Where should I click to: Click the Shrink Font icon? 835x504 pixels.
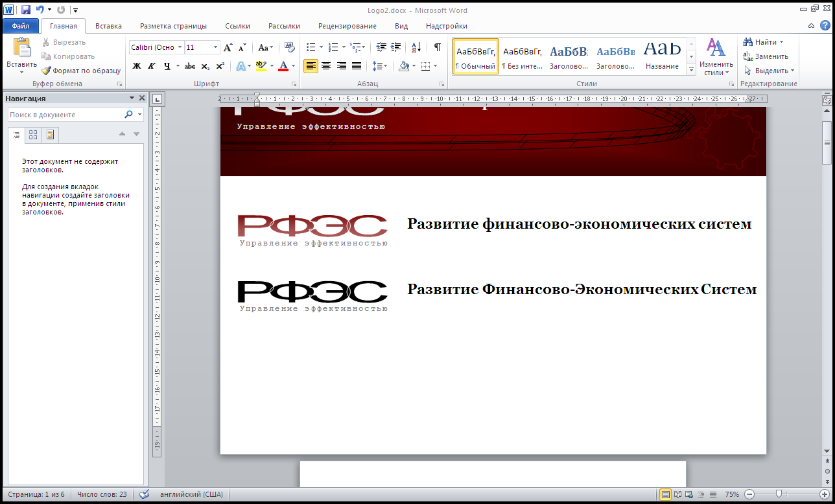[x=242, y=47]
